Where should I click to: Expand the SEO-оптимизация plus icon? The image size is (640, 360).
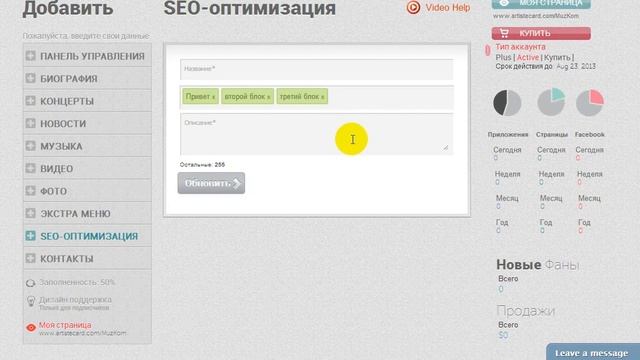point(31,236)
